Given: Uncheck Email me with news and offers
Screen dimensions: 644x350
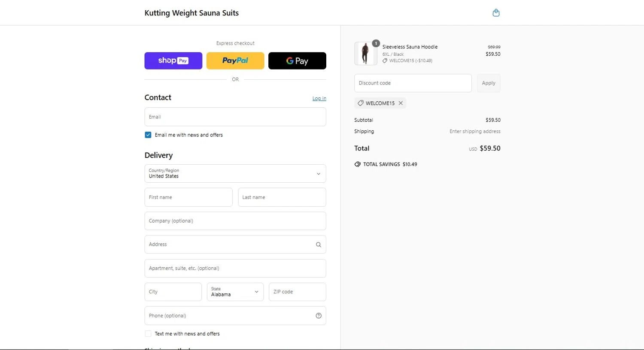Looking at the screenshot, I should pos(148,135).
